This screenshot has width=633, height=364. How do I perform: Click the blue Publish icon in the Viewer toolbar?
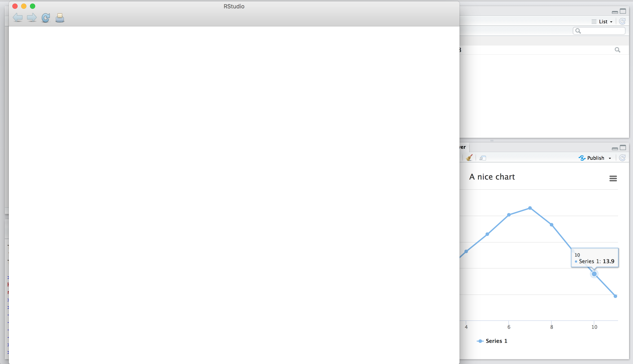[582, 158]
